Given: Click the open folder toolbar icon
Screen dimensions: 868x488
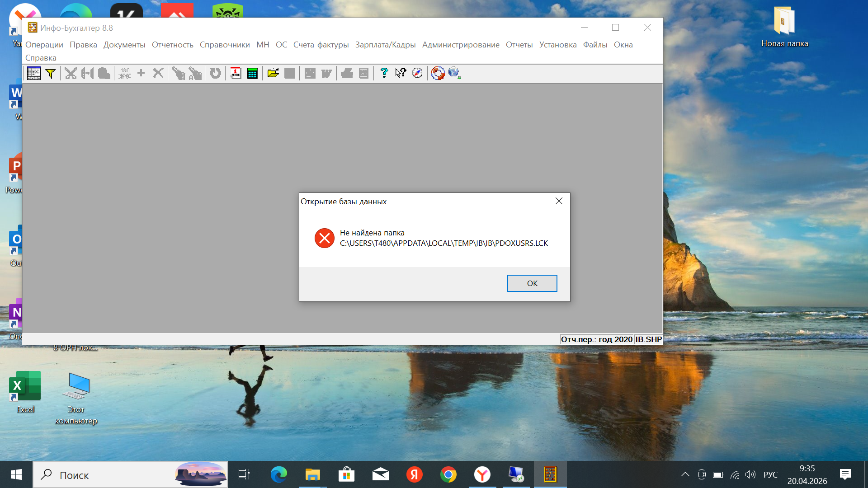Looking at the screenshot, I should [x=273, y=73].
